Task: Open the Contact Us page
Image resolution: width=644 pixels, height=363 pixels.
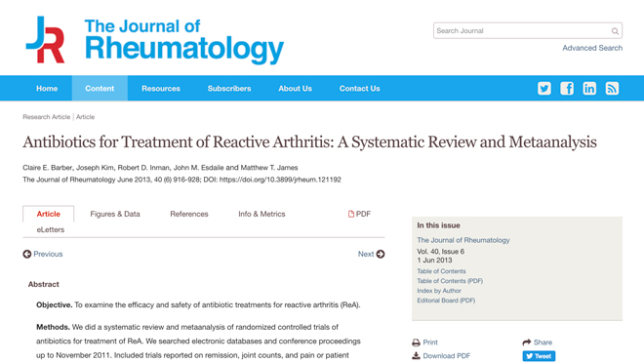Action: [359, 88]
